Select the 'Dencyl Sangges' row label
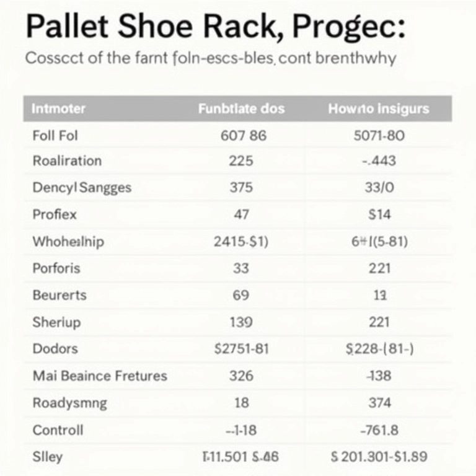Viewport: 476px width, 476px height. [81, 188]
